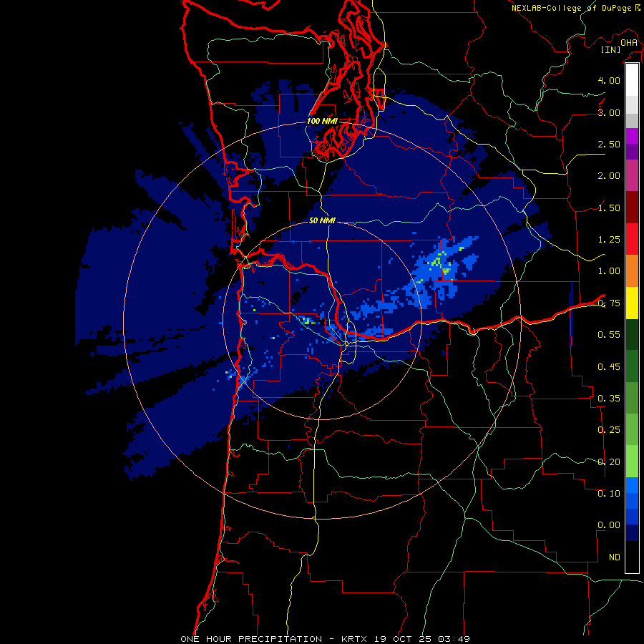Click the 2.50 legend value
644x644 pixels.
[609, 144]
